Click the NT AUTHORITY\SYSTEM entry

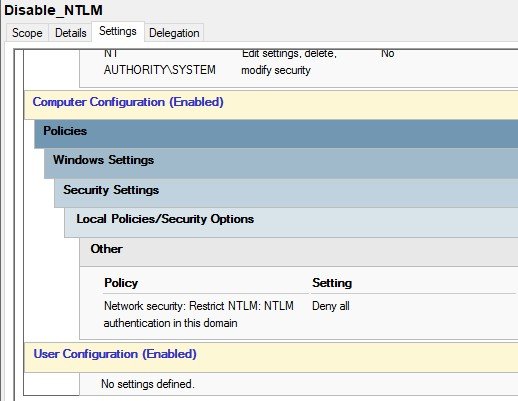click(160, 62)
